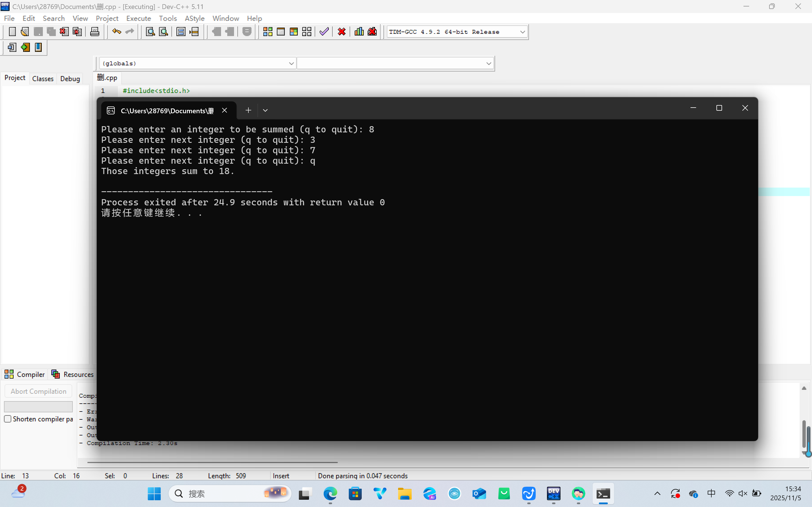The width and height of the screenshot is (812, 507).
Task: Expand the (globals) scope dropdown
Action: point(291,63)
